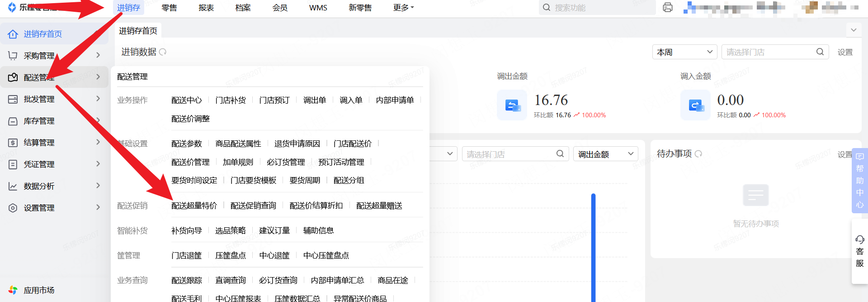
Task: Select the WMS top menu
Action: (318, 8)
